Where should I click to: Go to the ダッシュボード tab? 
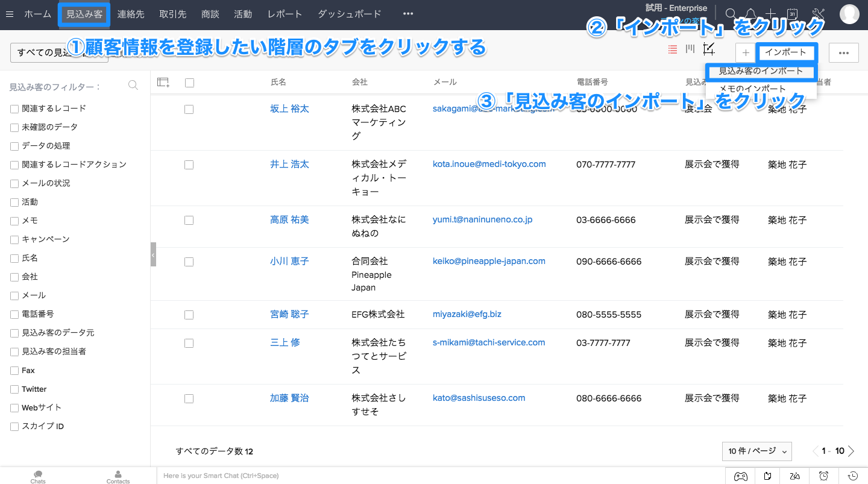click(x=350, y=14)
